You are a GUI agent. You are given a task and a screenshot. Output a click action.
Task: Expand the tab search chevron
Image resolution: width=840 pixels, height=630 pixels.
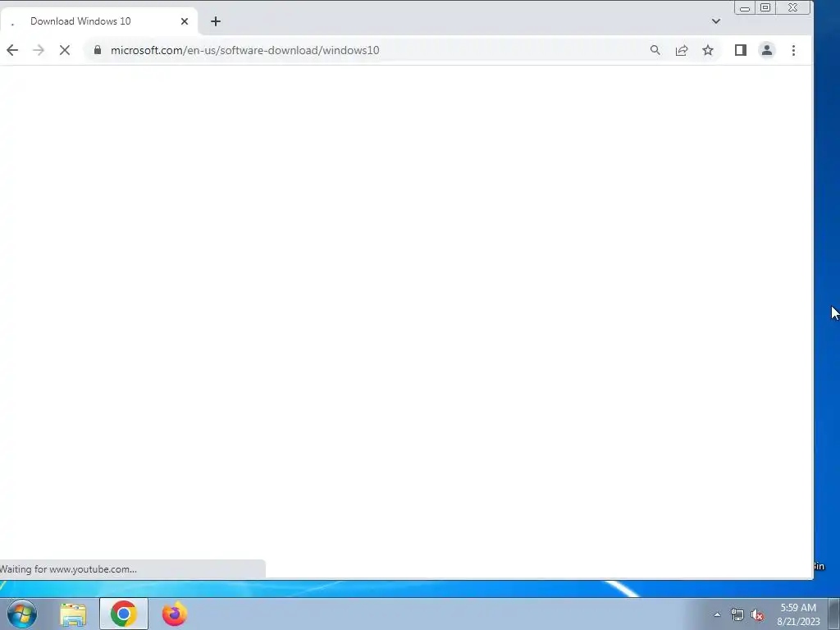(715, 21)
